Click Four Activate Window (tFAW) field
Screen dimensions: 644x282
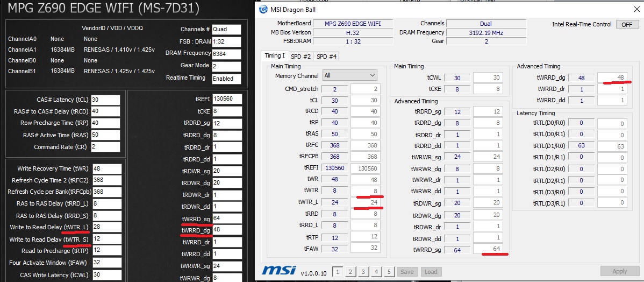(x=107, y=263)
